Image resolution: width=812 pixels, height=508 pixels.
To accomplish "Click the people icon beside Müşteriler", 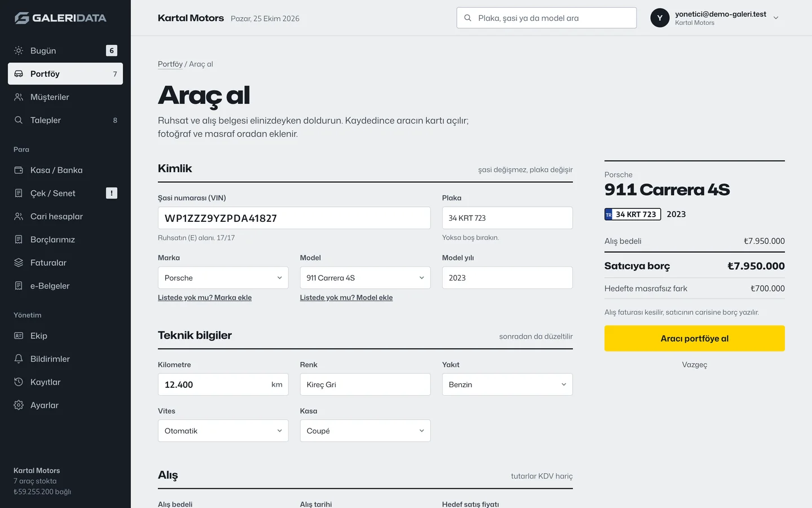I will 19,97.
